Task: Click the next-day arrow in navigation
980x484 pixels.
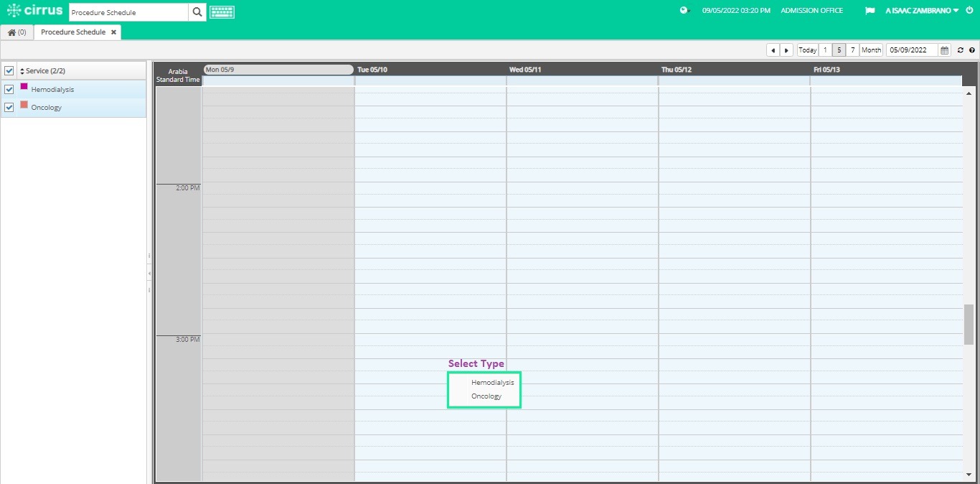Action: 786,50
